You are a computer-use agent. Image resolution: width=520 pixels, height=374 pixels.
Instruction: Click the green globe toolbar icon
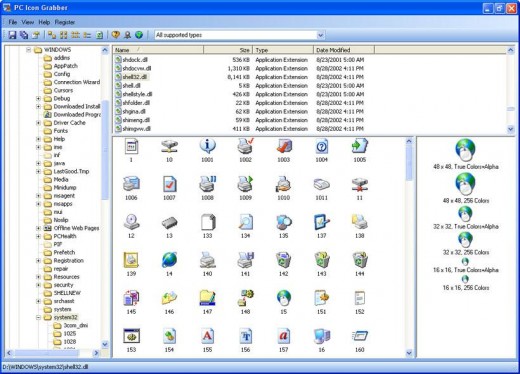point(139,35)
